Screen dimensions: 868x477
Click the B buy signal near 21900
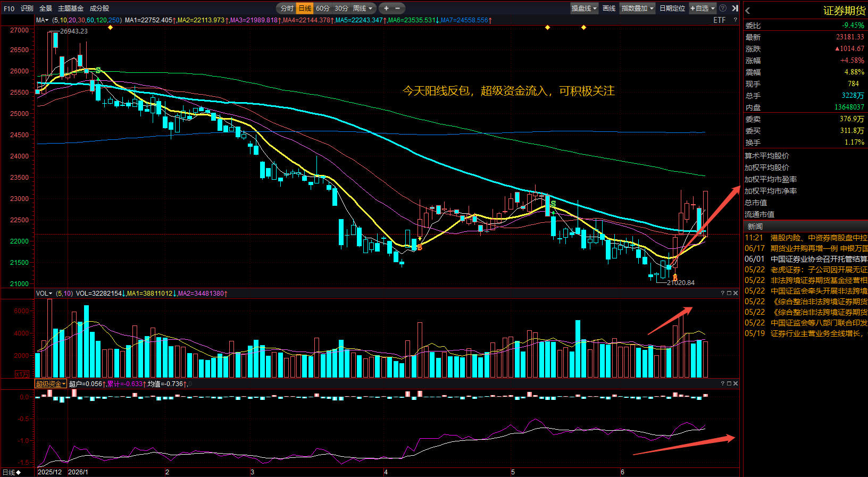tap(420, 247)
